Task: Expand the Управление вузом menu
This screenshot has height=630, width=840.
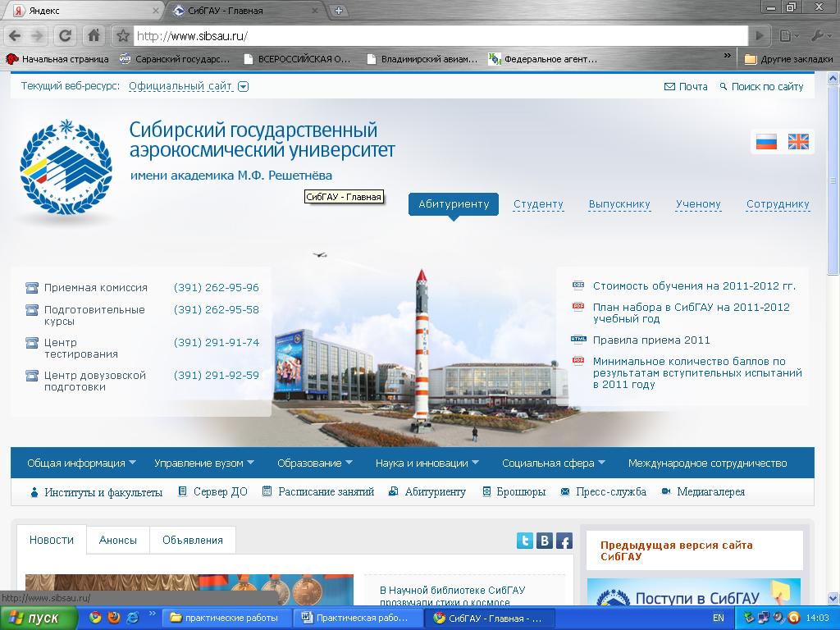Action: click(204, 463)
